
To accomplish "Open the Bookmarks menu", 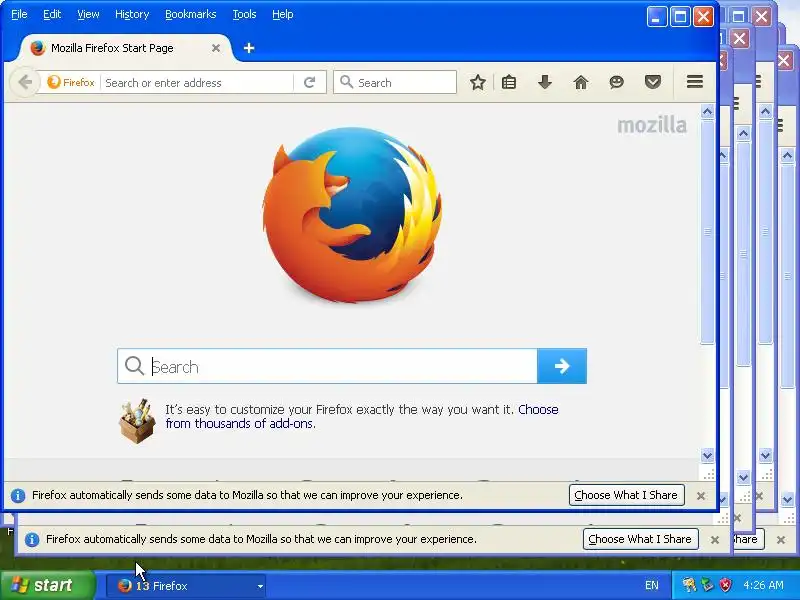I will point(190,14).
